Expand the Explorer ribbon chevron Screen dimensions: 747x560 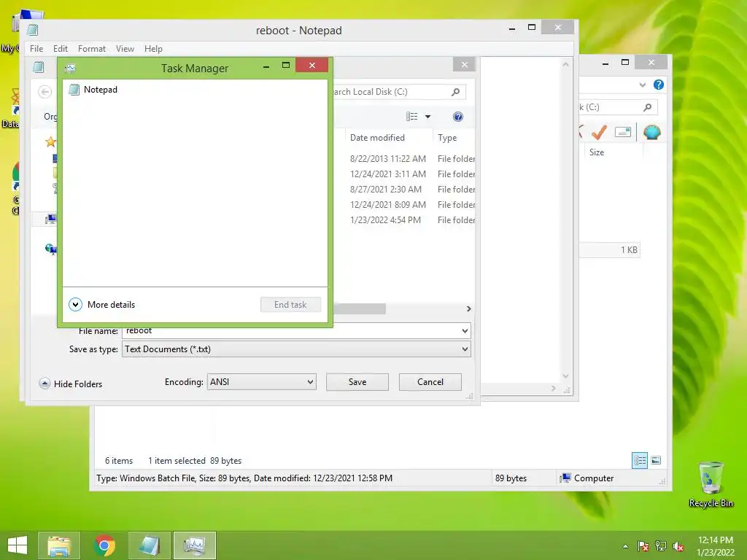[x=643, y=85]
